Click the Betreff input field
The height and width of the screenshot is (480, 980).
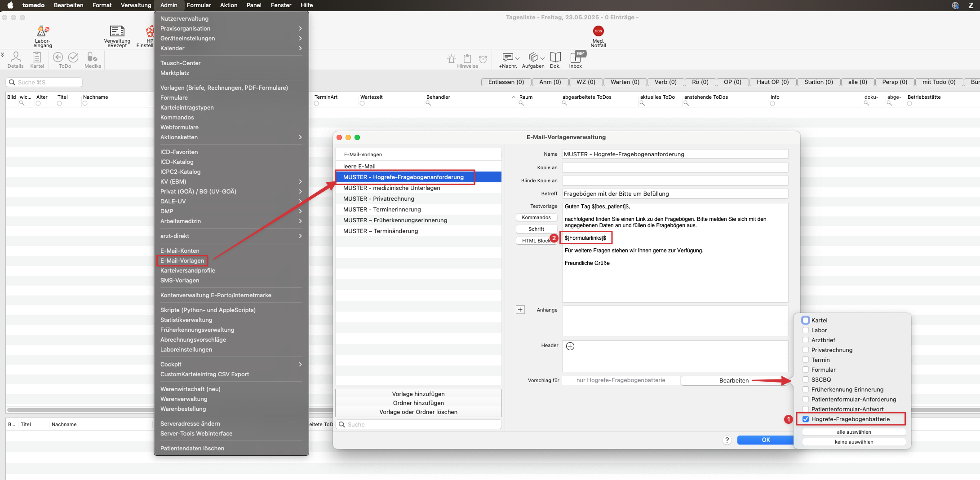[675, 194]
